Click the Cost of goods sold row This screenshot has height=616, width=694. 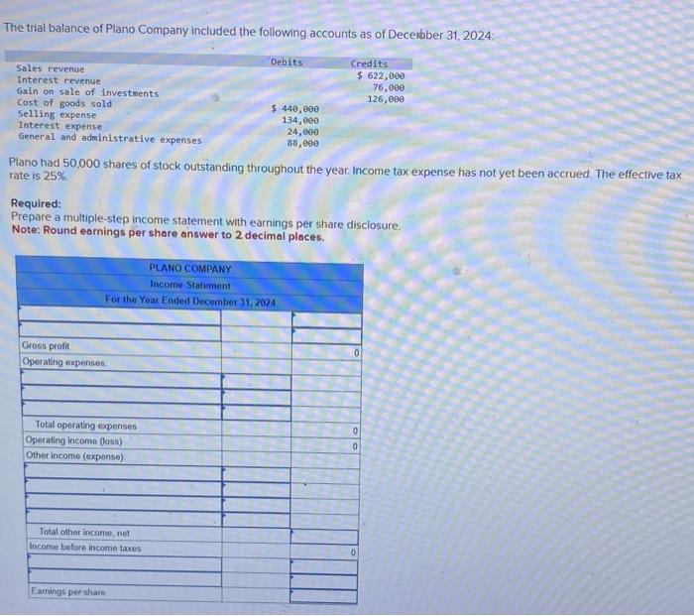(64, 103)
